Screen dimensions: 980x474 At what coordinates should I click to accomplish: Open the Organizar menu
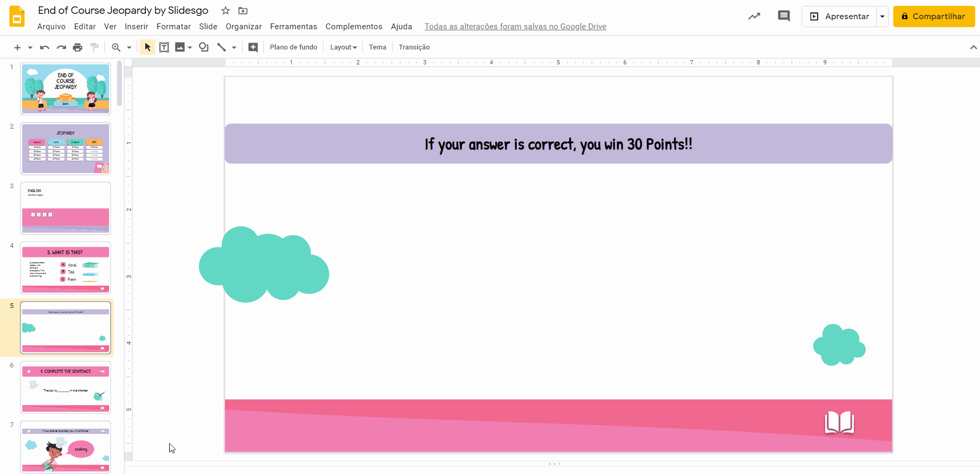pos(244,27)
